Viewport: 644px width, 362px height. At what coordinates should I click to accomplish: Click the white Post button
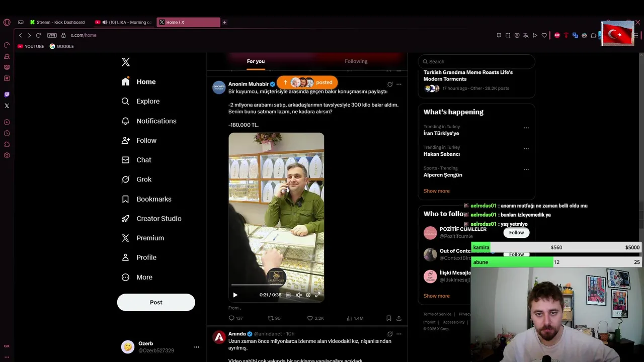pos(156,302)
